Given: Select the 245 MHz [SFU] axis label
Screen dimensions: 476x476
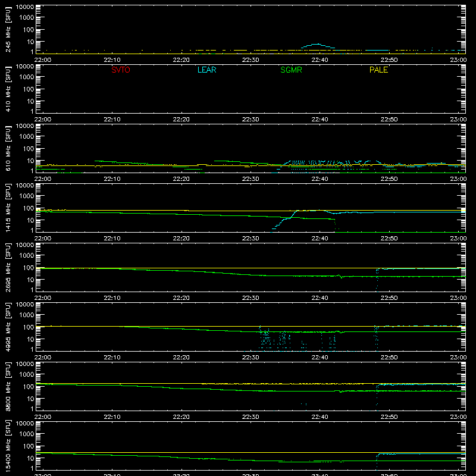Looking at the screenshot, I should point(8,29).
